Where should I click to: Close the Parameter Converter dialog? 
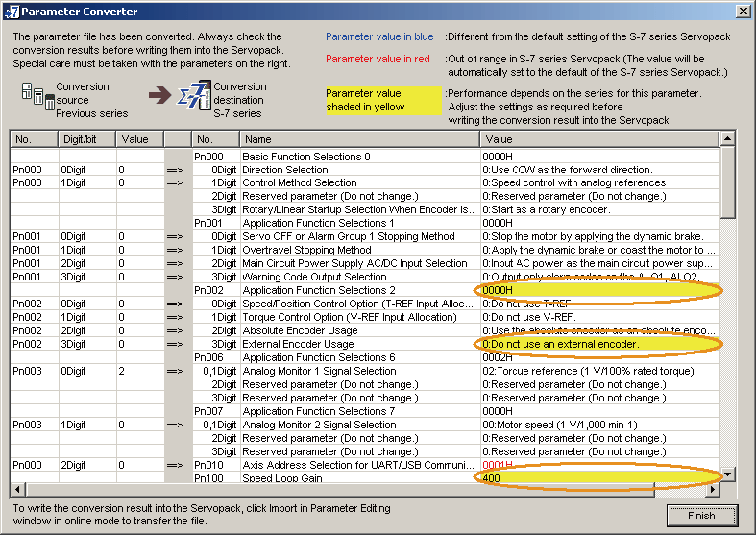pyautogui.click(x=743, y=12)
